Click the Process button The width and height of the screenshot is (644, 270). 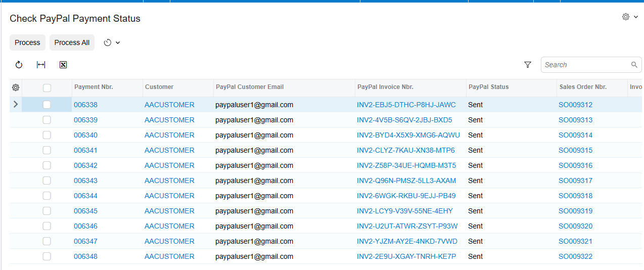point(27,42)
